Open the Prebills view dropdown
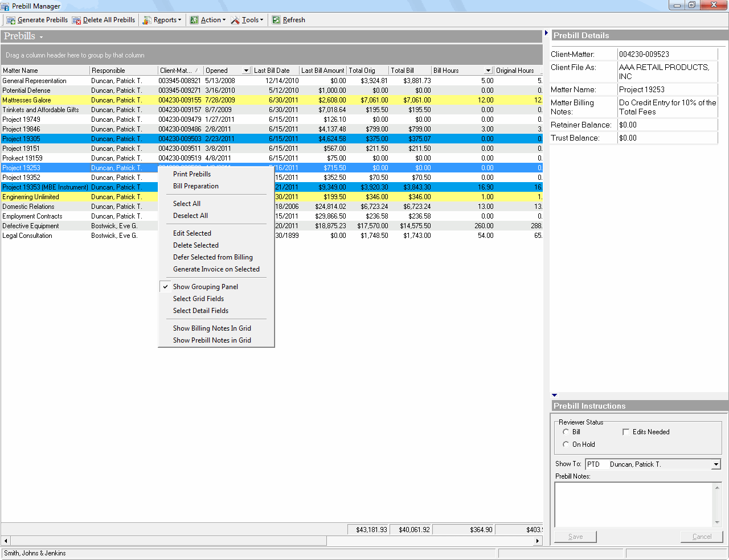The height and width of the screenshot is (560, 729). (x=41, y=38)
